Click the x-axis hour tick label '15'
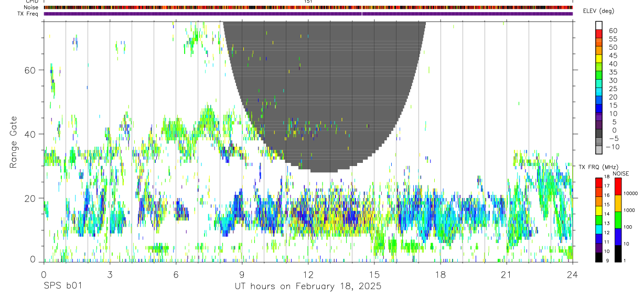The width and height of the screenshot is (644, 297). pyautogui.click(x=374, y=274)
